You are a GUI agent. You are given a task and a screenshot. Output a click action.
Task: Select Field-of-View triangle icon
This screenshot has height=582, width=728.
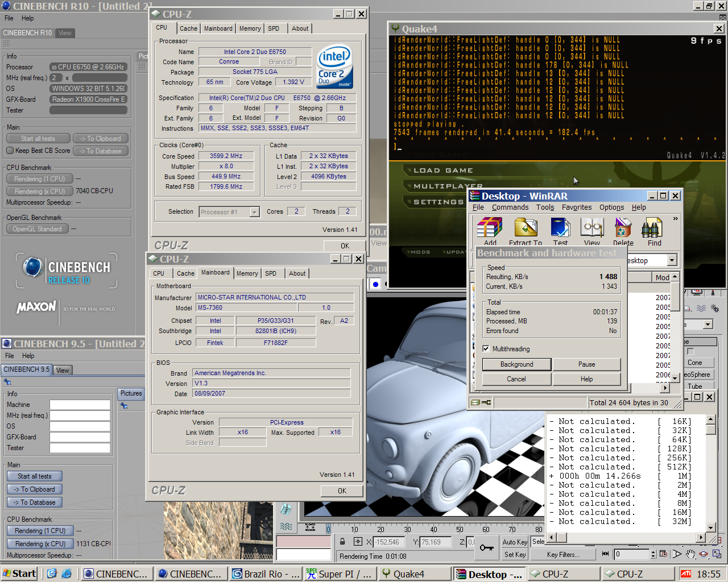pos(677,554)
